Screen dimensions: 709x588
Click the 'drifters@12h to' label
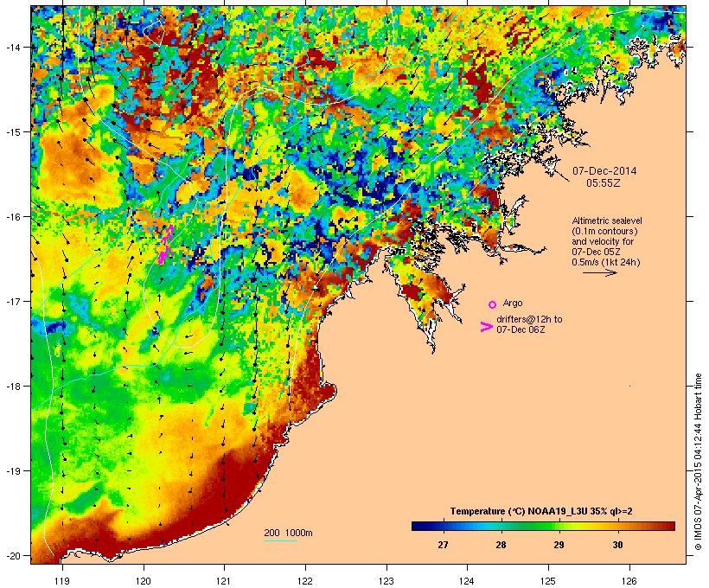click(529, 319)
